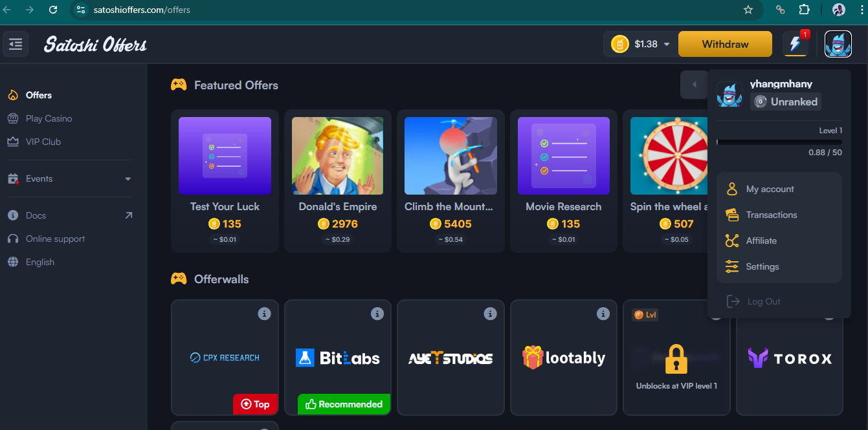The height and width of the screenshot is (430, 868).
Task: Click the Events calendar icon
Action: (x=12, y=179)
